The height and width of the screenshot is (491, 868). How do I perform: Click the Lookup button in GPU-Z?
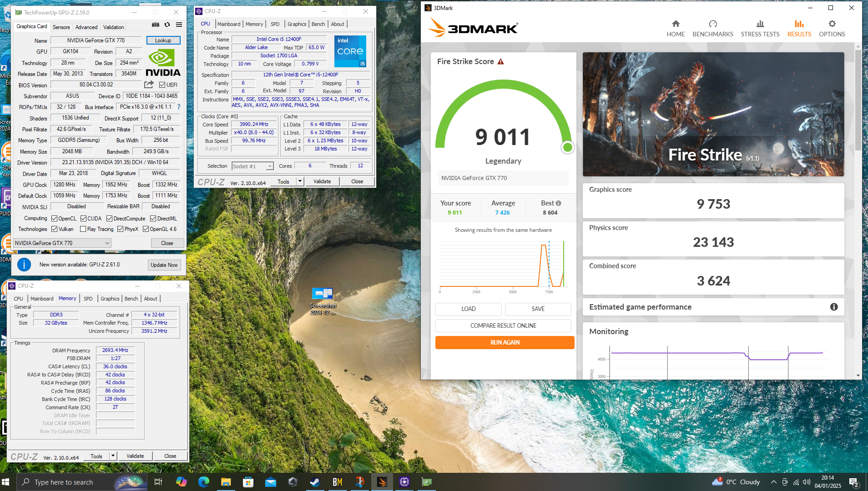tap(163, 40)
